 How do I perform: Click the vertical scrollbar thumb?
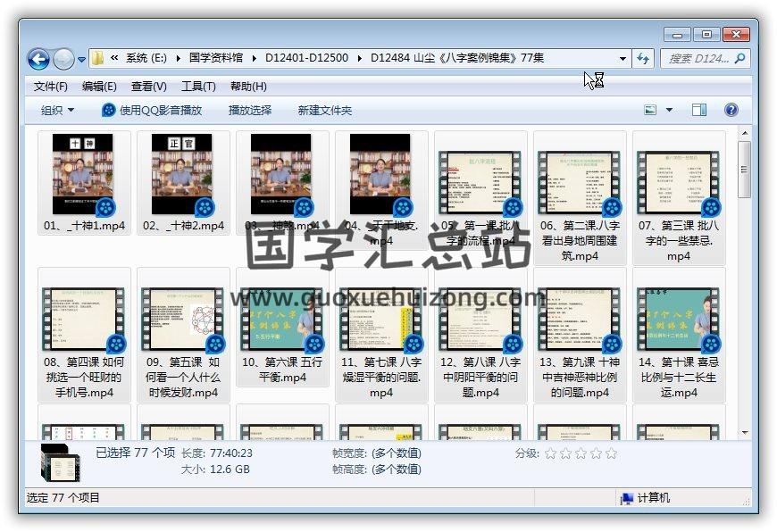click(744, 170)
